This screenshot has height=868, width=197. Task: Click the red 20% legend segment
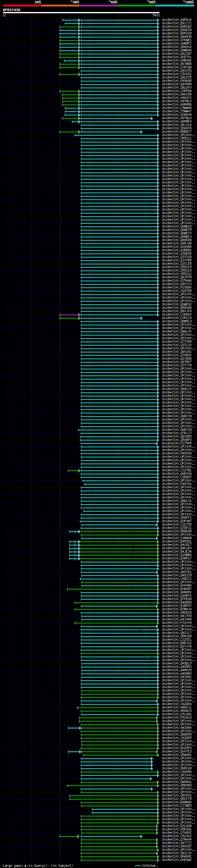(x=22, y=6)
